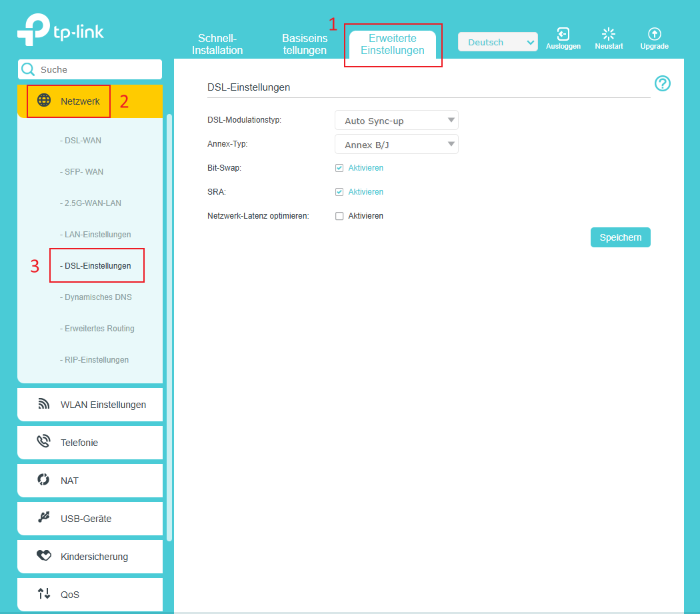Image resolution: width=700 pixels, height=614 pixels.
Task: Open the Dynamisches DNS menu entry
Action: coord(98,297)
